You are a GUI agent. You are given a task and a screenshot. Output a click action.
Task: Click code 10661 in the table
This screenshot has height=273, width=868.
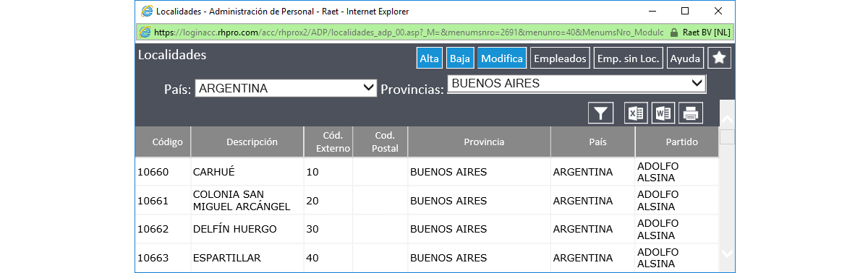(x=153, y=200)
